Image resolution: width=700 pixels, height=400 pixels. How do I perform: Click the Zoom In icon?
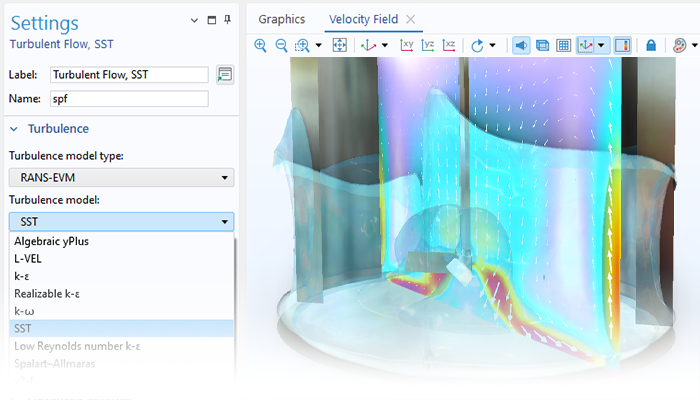[260, 45]
